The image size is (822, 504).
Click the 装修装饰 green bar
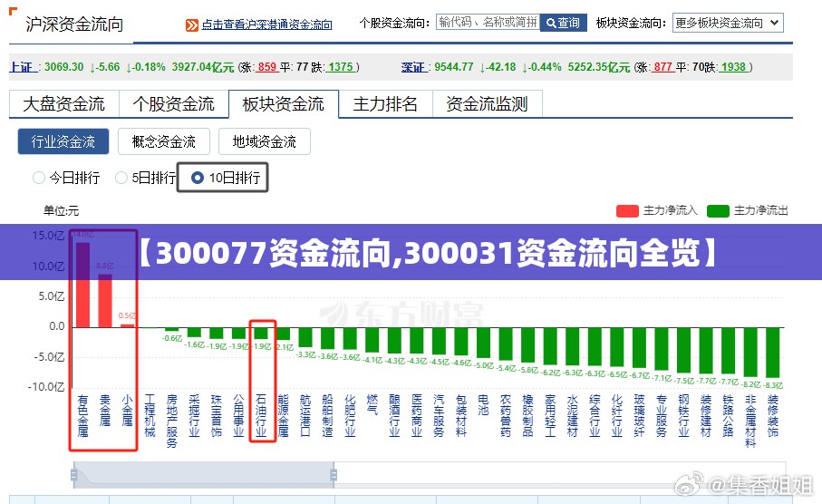[773, 353]
